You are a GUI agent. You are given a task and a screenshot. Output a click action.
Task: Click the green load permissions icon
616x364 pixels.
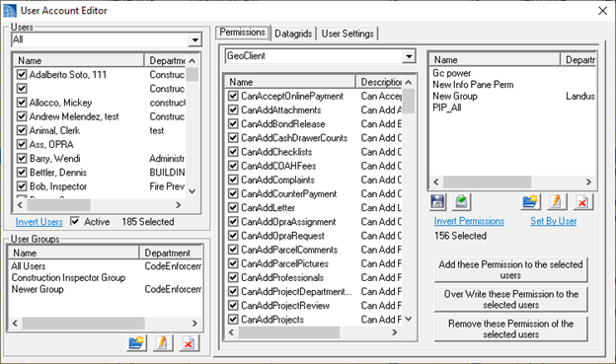click(461, 202)
